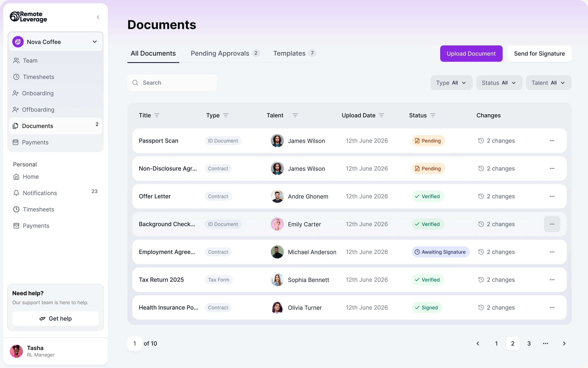The height and width of the screenshot is (368, 588).
Task: Click pagination ellipsis for more pages
Action: [x=546, y=343]
